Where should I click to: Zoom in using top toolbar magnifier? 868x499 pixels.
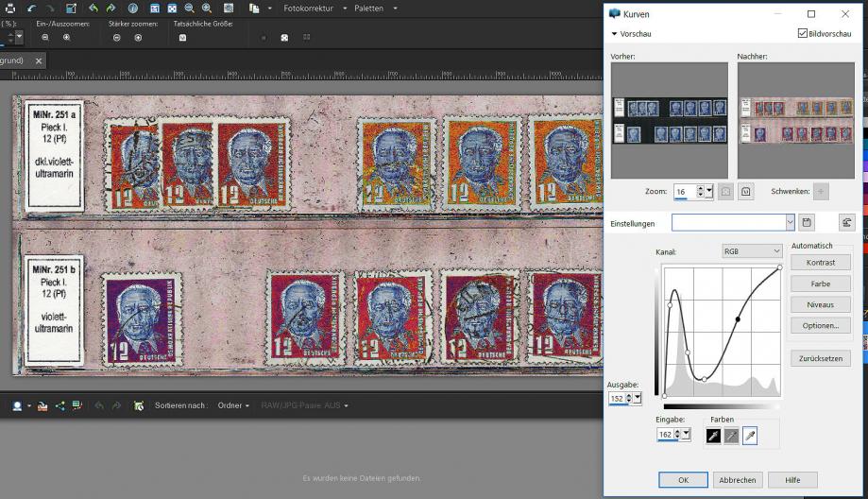pos(207,9)
